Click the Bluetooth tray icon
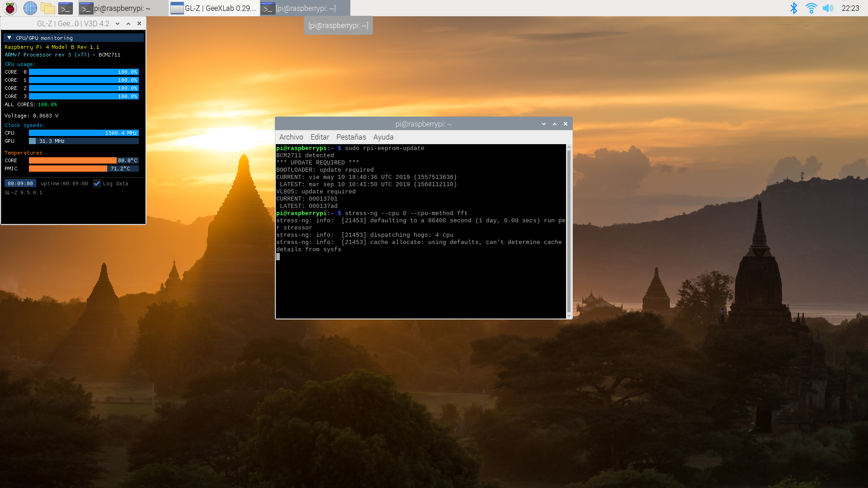Screen dimensions: 868x488 (x=793, y=8)
